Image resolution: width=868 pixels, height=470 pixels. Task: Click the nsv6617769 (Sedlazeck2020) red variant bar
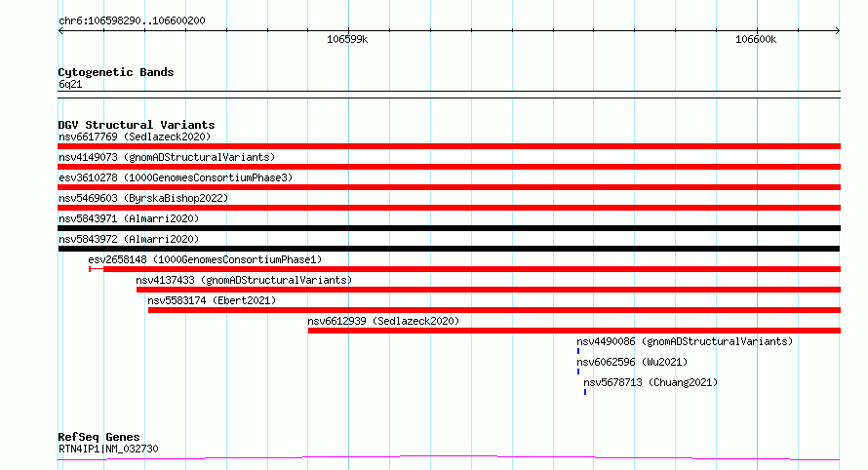tap(449, 146)
